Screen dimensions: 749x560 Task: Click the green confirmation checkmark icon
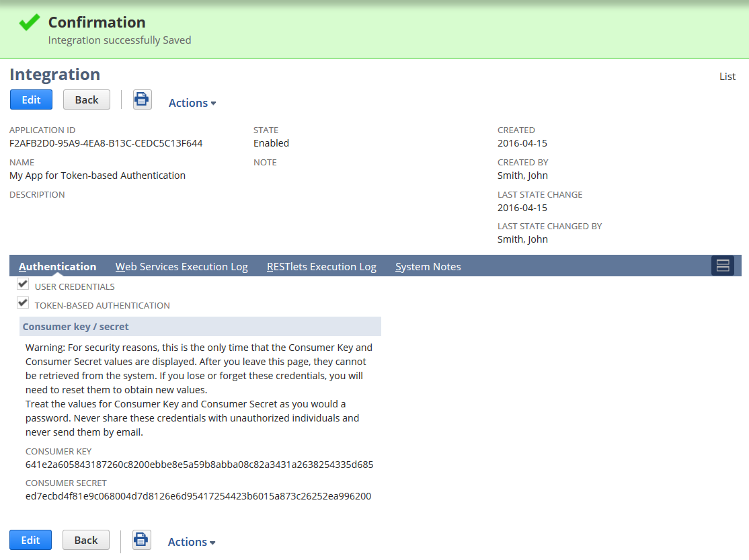28,21
